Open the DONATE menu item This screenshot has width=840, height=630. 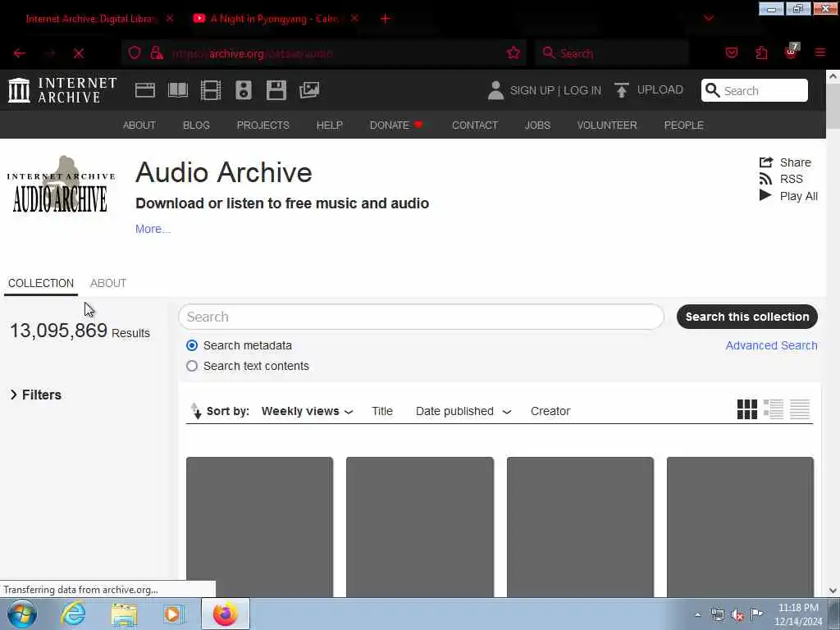[x=396, y=125]
